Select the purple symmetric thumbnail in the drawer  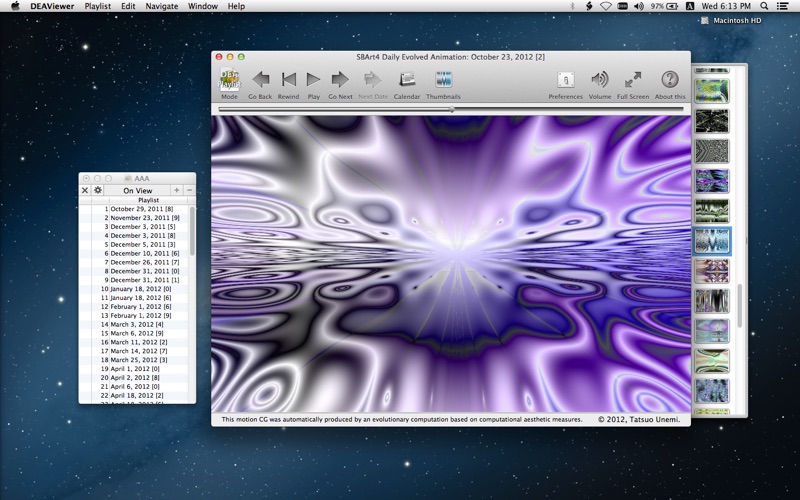(x=712, y=271)
